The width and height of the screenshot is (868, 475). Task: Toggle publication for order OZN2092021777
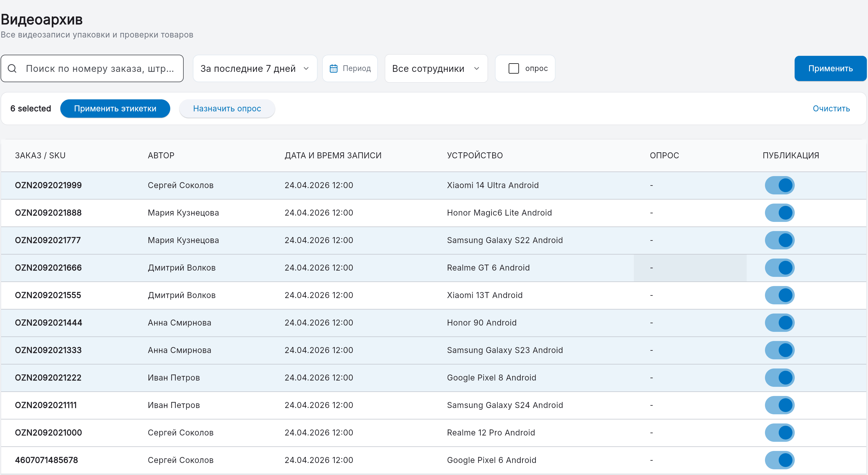(779, 241)
